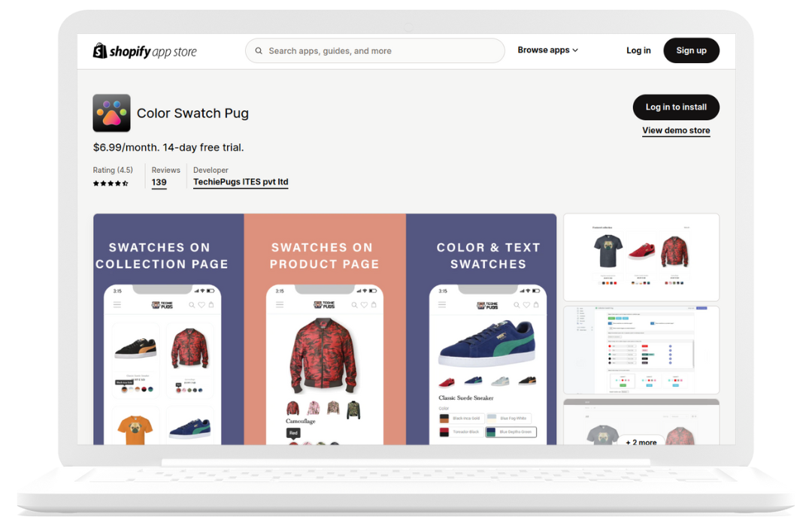Open the Swatches on Product Page screenshot
The image size is (812, 526).
pos(325,329)
